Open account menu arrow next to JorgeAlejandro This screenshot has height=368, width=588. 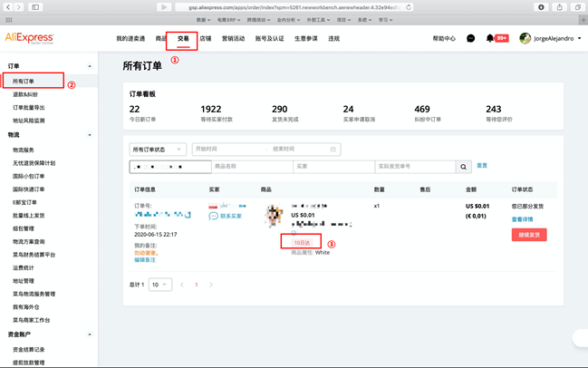(579, 38)
